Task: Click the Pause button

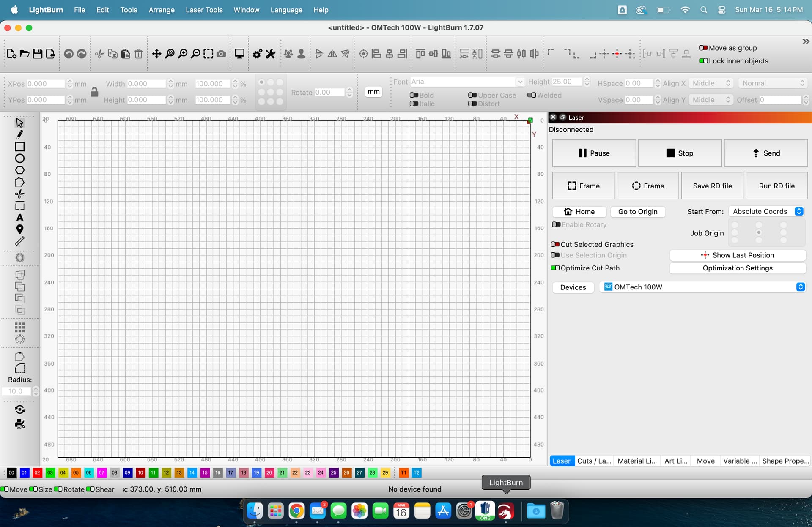Action: tap(594, 153)
